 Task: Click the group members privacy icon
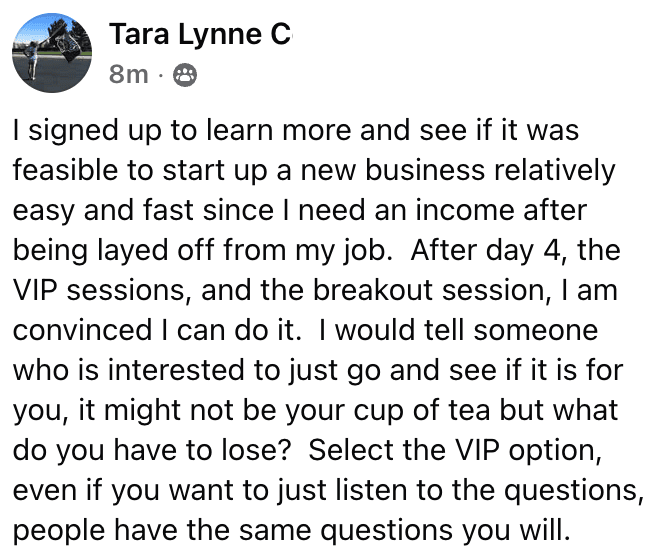(185, 74)
